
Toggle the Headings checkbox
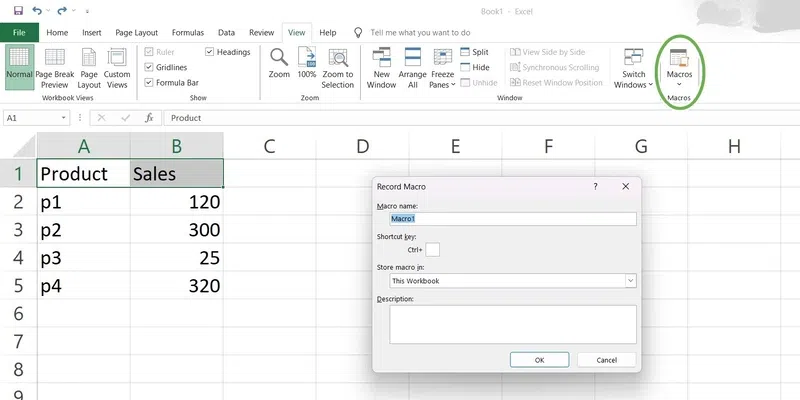[x=210, y=52]
